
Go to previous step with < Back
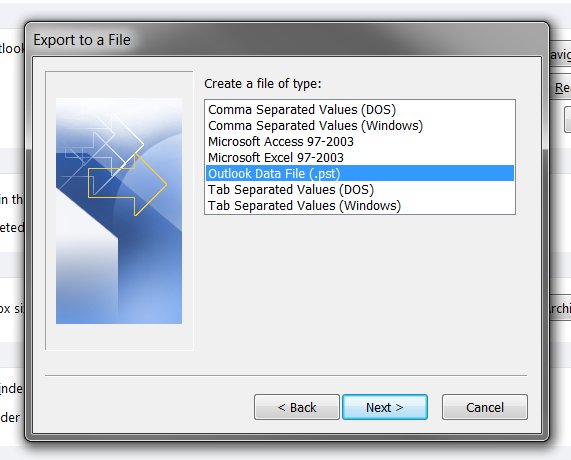(297, 407)
